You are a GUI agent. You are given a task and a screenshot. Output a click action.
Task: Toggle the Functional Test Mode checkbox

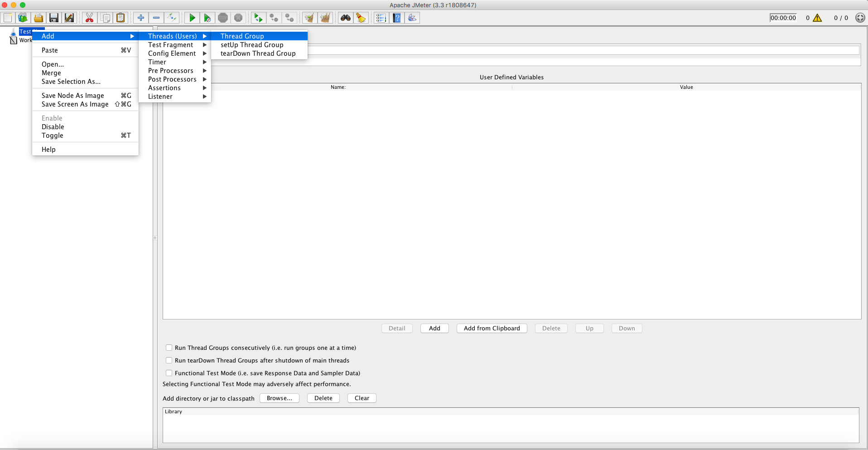click(x=169, y=373)
